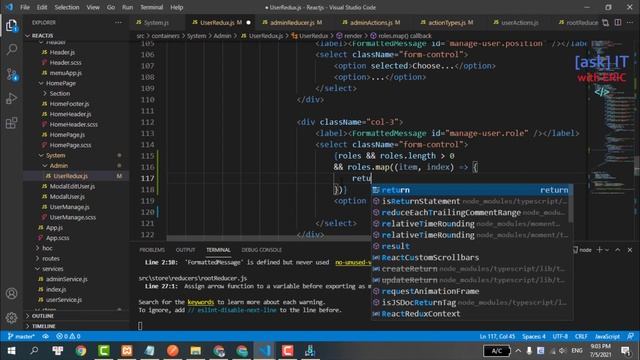The width and height of the screenshot is (640, 360).
Task: Open the Explorer view in activity bar
Action: point(11,25)
